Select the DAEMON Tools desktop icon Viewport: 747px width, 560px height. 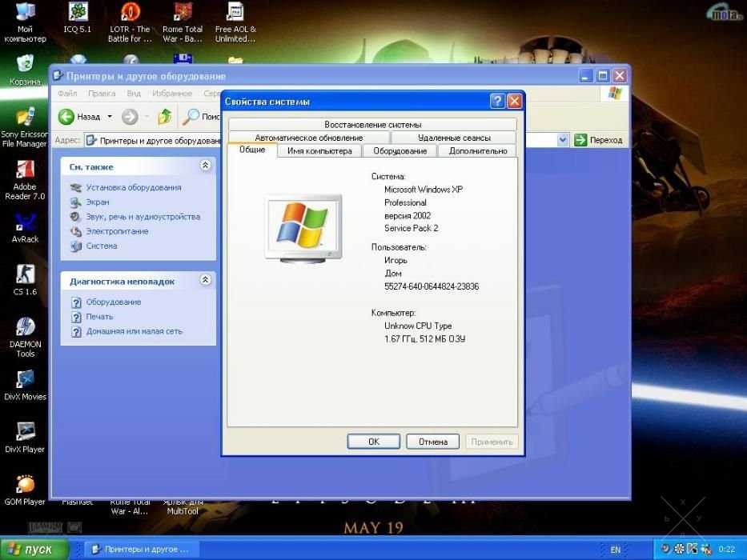click(25, 337)
